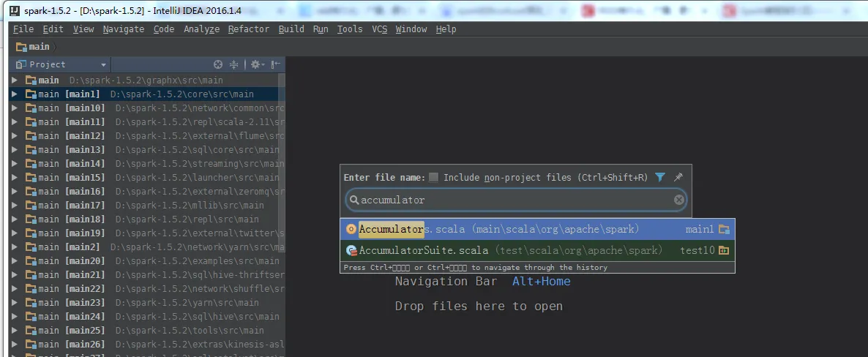Click the collapse all icon in Project panel
868x357 pixels.
point(233,64)
